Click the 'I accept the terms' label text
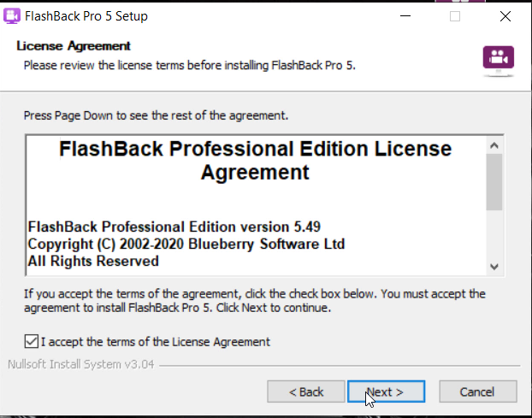 point(155,342)
